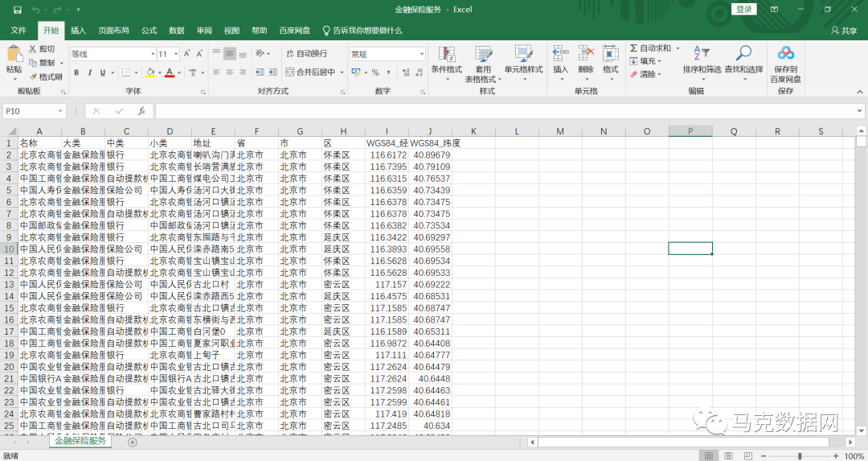Click the zoom slider in status bar
Image resolution: width=868 pixels, height=461 pixels.
pos(800,456)
